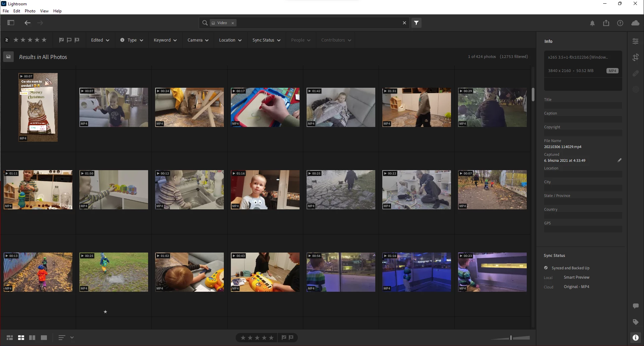Toggle the Info panel icon
The image size is (644, 346).
pyautogui.click(x=635, y=338)
